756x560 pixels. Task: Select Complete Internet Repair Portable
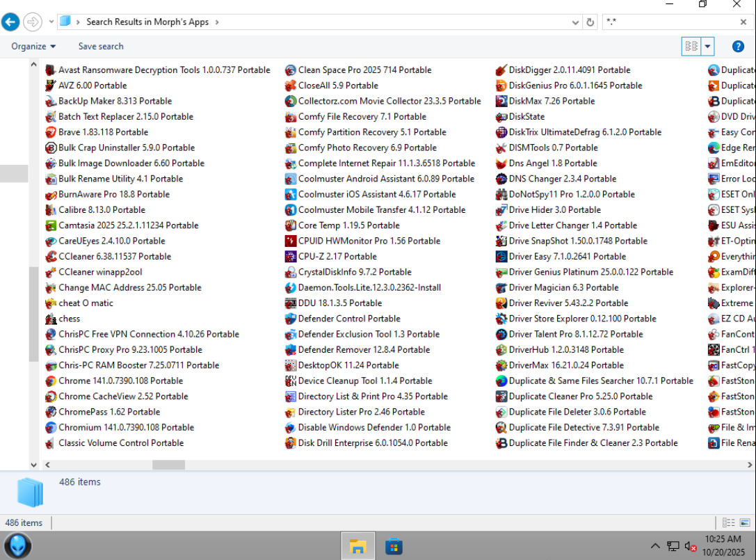coord(387,163)
